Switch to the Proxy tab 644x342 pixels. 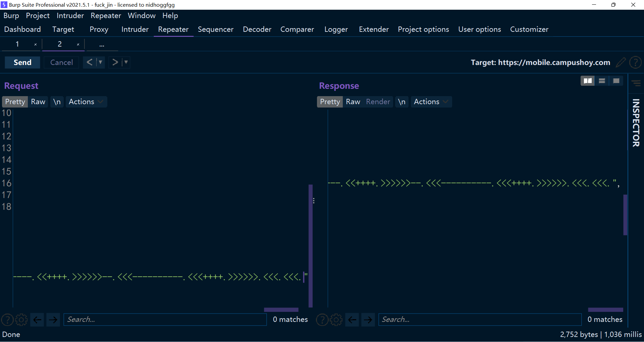point(99,29)
